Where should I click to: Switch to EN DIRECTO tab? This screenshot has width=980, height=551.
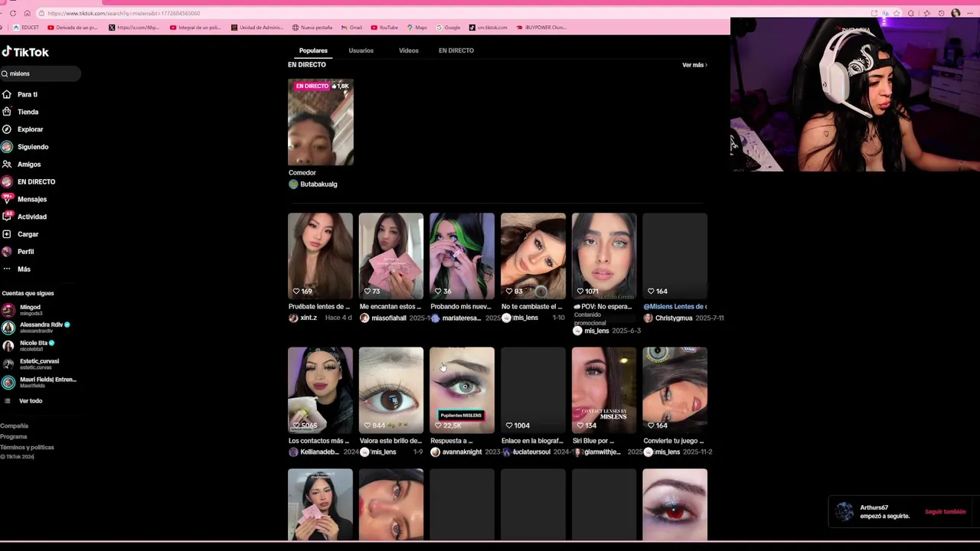(456, 51)
